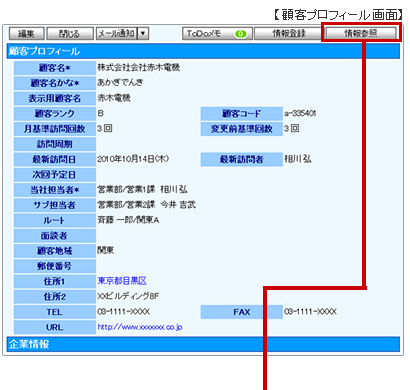This screenshot has height=390, width=410.
Task: Select 営業部/営業1課 相川弘 text
Action: click(x=142, y=189)
